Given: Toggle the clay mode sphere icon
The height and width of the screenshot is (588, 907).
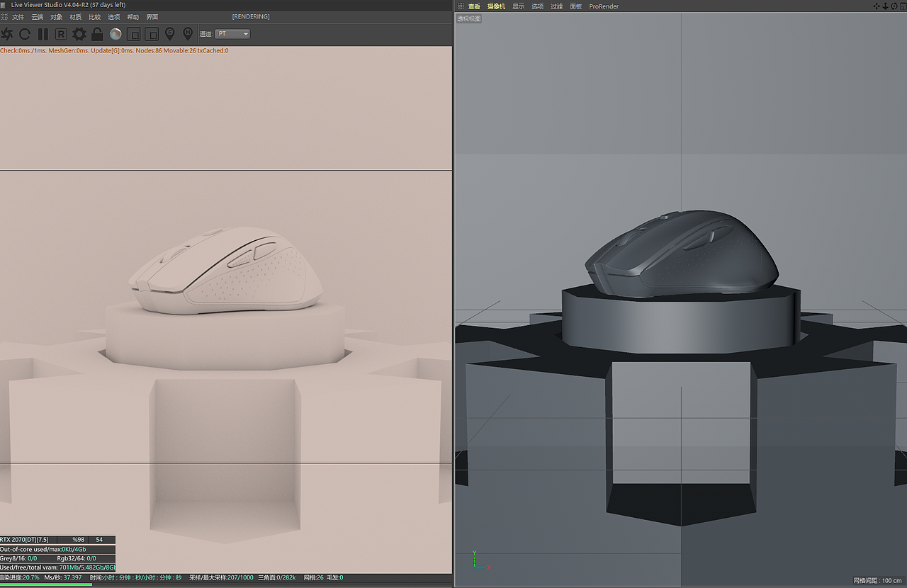Looking at the screenshot, I should (116, 34).
